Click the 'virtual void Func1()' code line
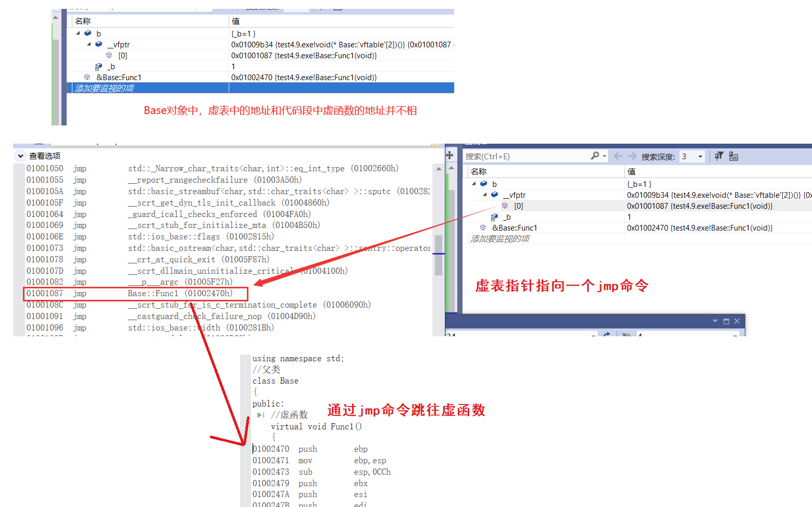 [x=316, y=427]
